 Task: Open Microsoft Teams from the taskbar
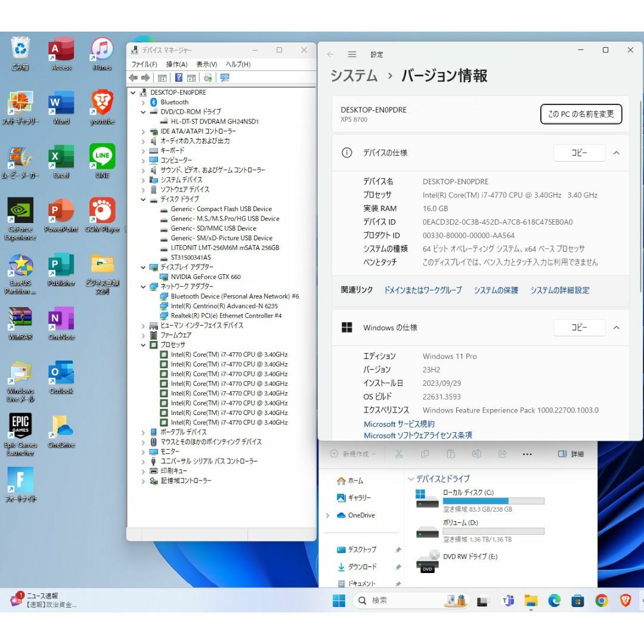tap(509, 601)
